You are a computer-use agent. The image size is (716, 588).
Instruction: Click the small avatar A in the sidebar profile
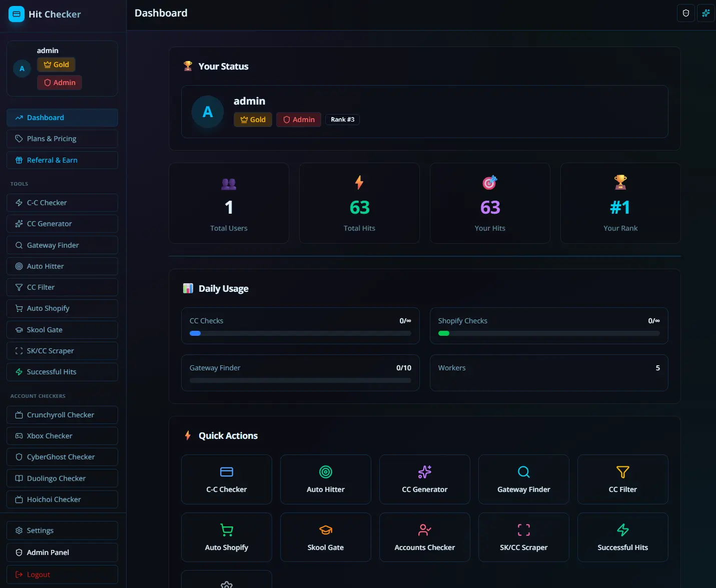click(x=22, y=69)
